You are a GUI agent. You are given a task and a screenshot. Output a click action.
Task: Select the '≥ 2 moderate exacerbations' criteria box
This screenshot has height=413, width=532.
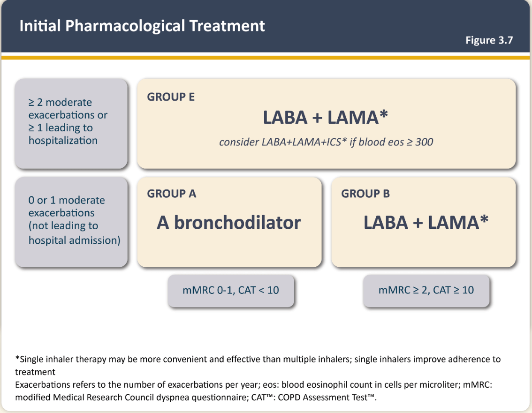click(x=71, y=123)
